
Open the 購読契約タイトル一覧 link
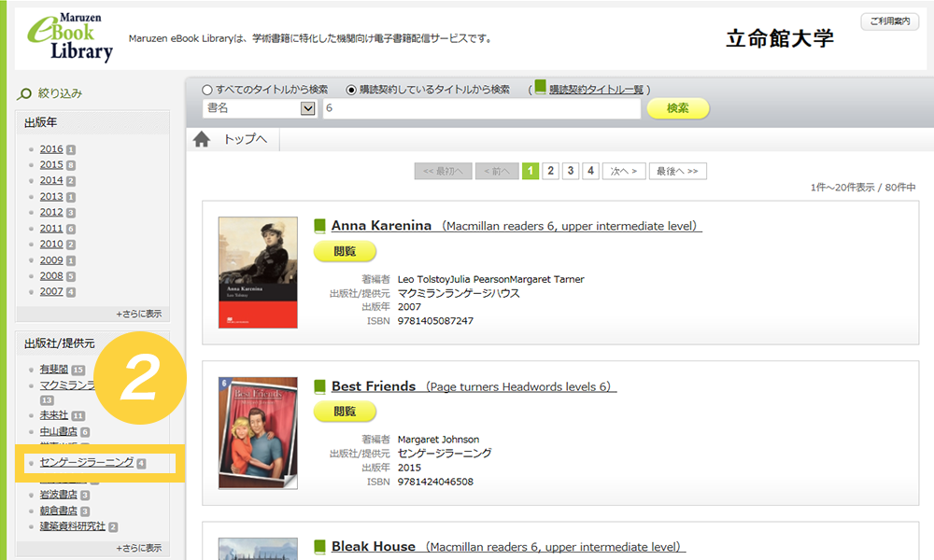coord(596,90)
